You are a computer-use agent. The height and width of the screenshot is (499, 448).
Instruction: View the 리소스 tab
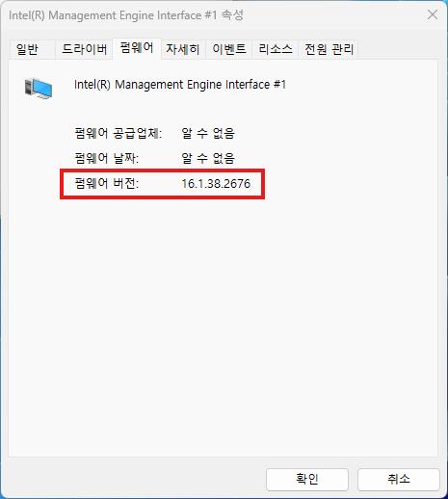pyautogui.click(x=276, y=49)
